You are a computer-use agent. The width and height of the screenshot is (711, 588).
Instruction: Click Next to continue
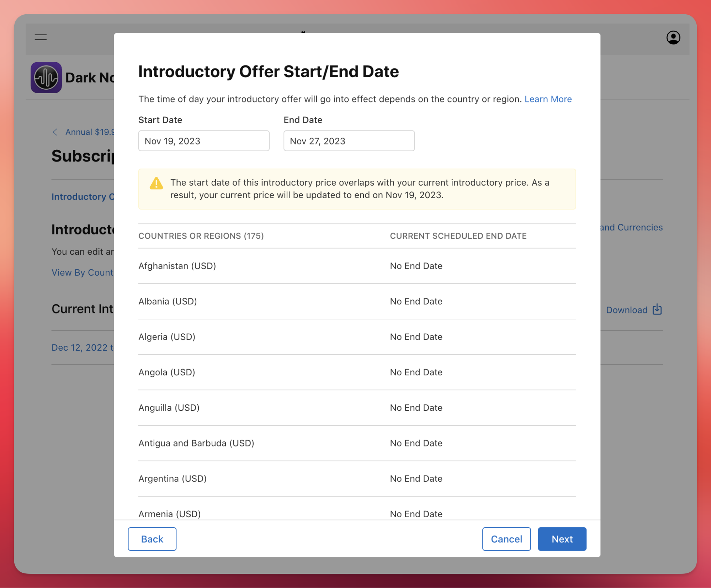pos(562,539)
